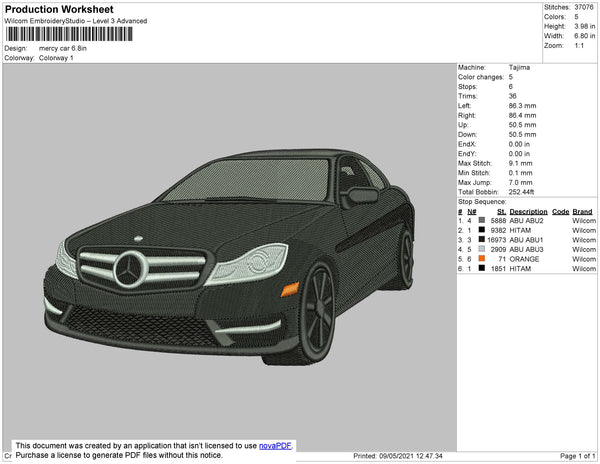Image resolution: width=600 pixels, height=464 pixels.
Task: Click the 'ORANGE' description text
Action: (x=524, y=259)
